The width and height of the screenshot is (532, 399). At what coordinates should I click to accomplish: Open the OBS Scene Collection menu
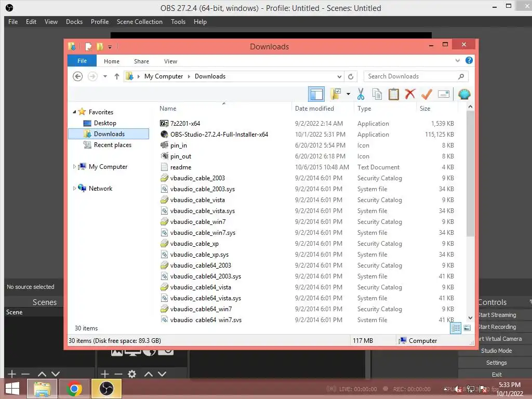click(139, 22)
